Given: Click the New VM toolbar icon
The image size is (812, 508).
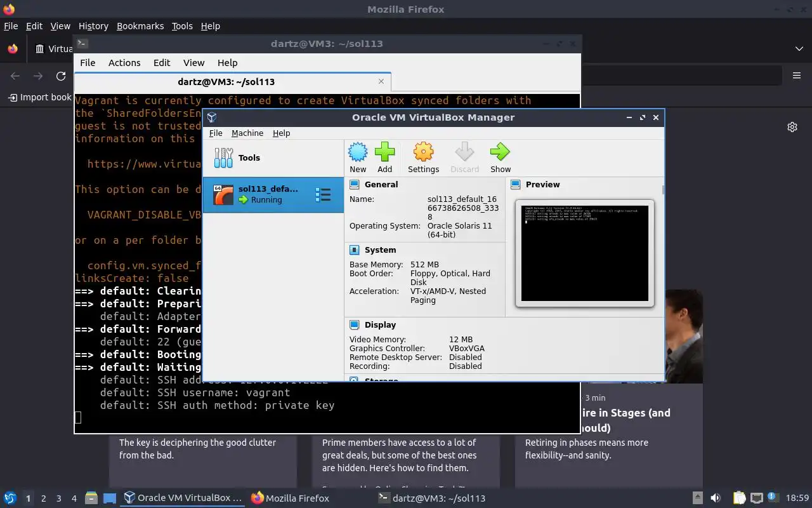Looking at the screenshot, I should (358, 152).
